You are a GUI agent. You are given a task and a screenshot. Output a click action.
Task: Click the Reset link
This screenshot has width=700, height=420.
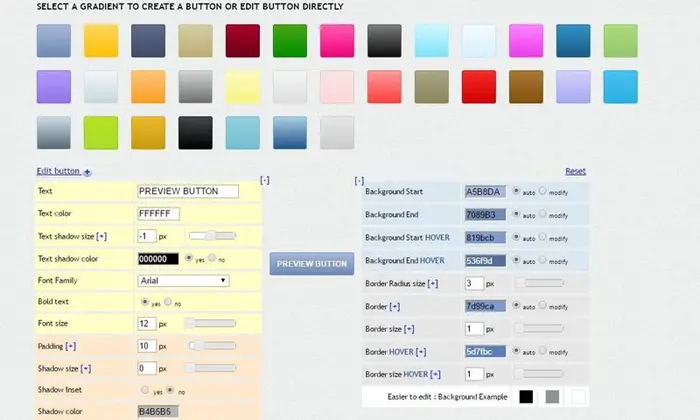(x=575, y=171)
